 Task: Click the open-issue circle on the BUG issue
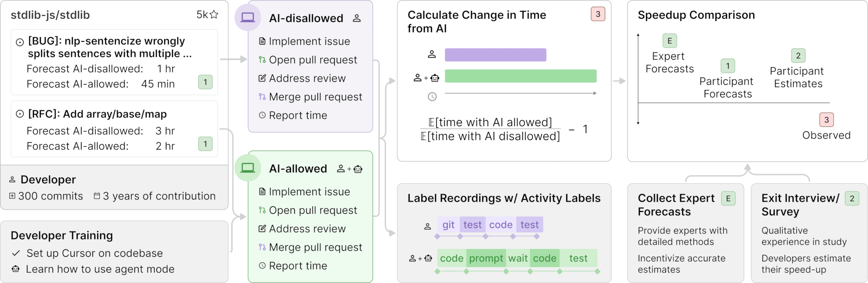(x=20, y=42)
